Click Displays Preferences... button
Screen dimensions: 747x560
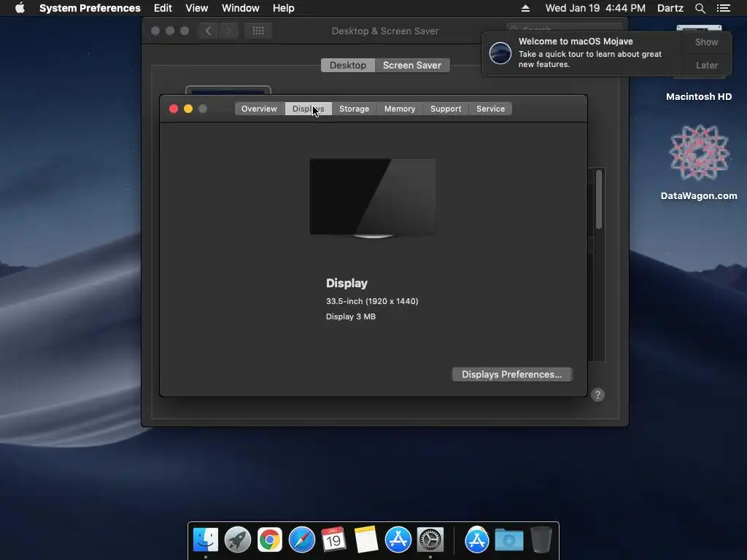tap(511, 374)
